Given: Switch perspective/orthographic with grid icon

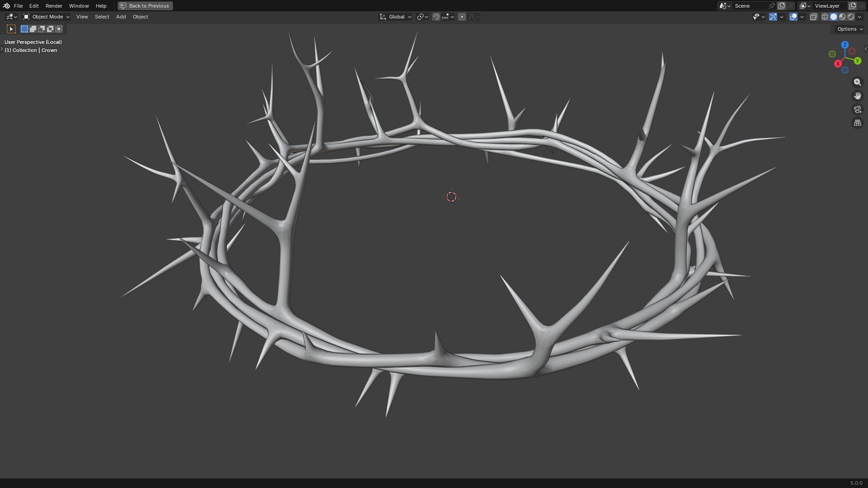Looking at the screenshot, I should coord(857,123).
